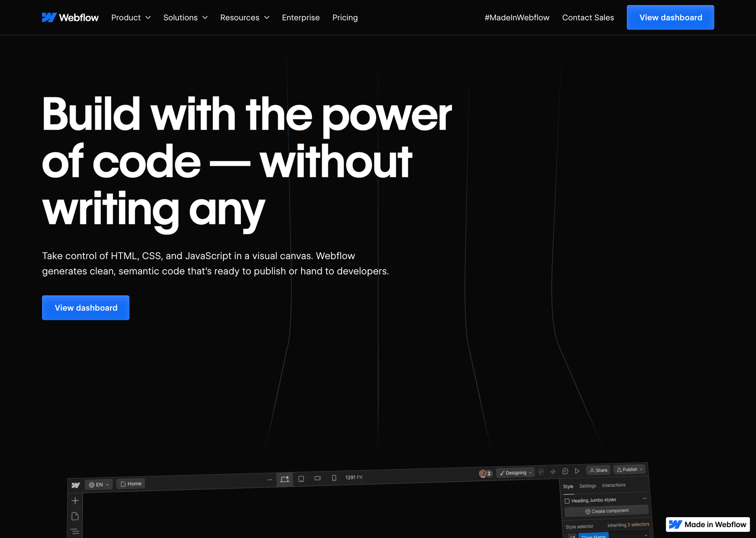Switch to the Style tab
Image resolution: width=756 pixels, height=538 pixels.
click(568, 486)
